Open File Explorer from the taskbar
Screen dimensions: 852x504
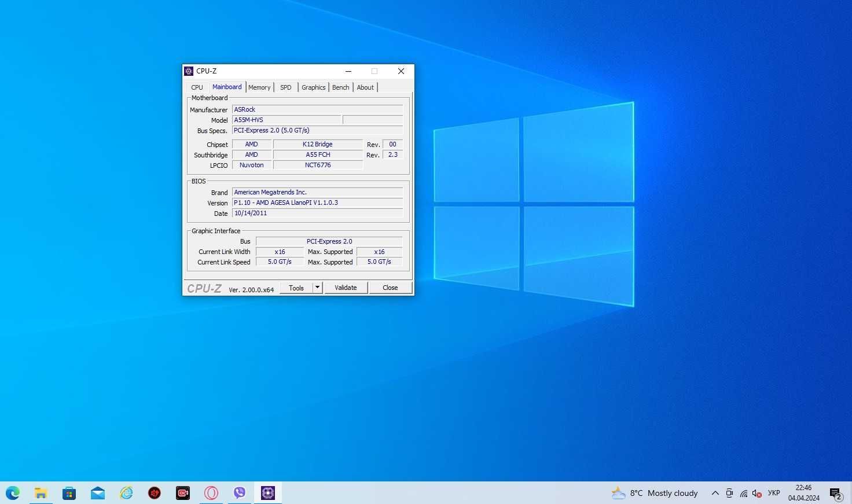coord(41,493)
